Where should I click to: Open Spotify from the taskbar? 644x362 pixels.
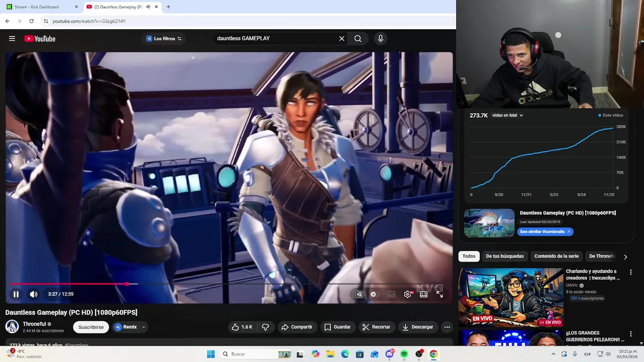point(404,354)
